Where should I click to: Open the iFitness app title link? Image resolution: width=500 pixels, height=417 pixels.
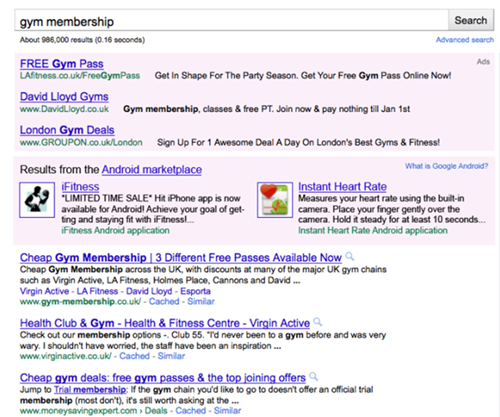pyautogui.click(x=80, y=186)
